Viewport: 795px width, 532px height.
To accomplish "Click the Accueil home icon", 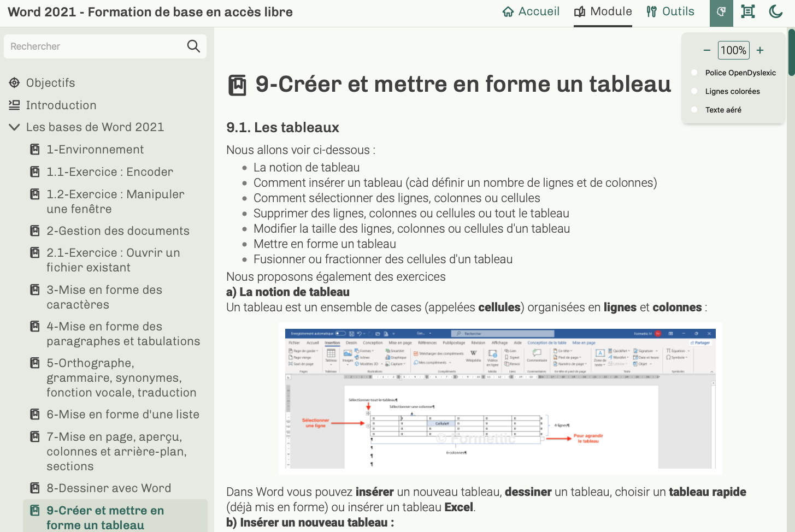I will [x=508, y=12].
